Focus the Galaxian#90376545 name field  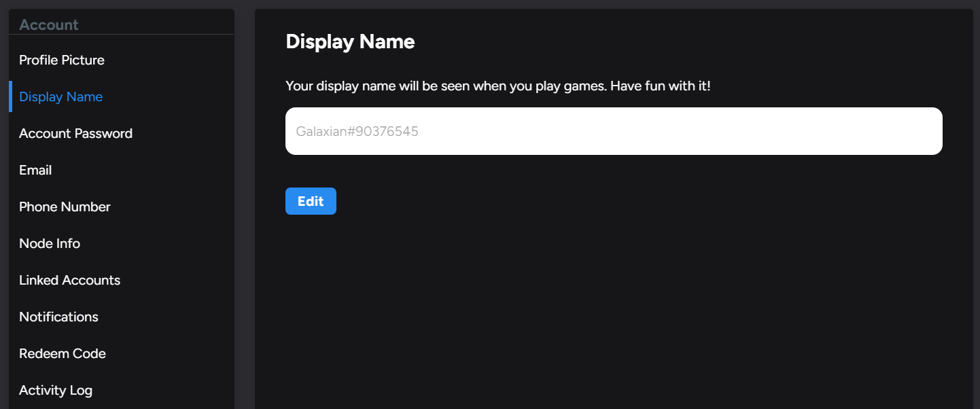click(614, 131)
